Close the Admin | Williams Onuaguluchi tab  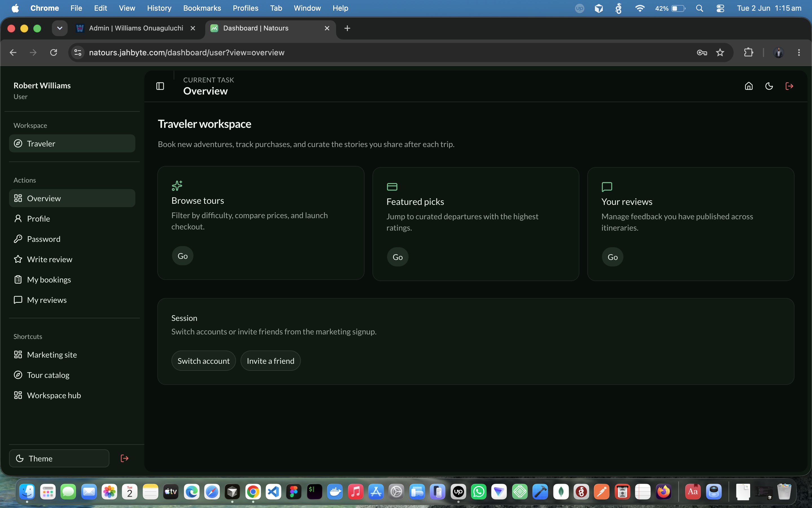[x=193, y=28]
